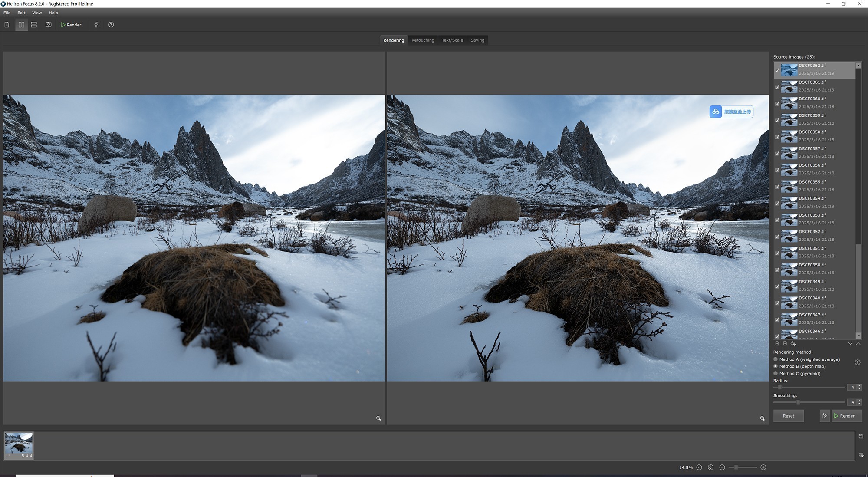Click the zoom in plus icon
The image size is (868, 477).
pyautogui.click(x=763, y=467)
